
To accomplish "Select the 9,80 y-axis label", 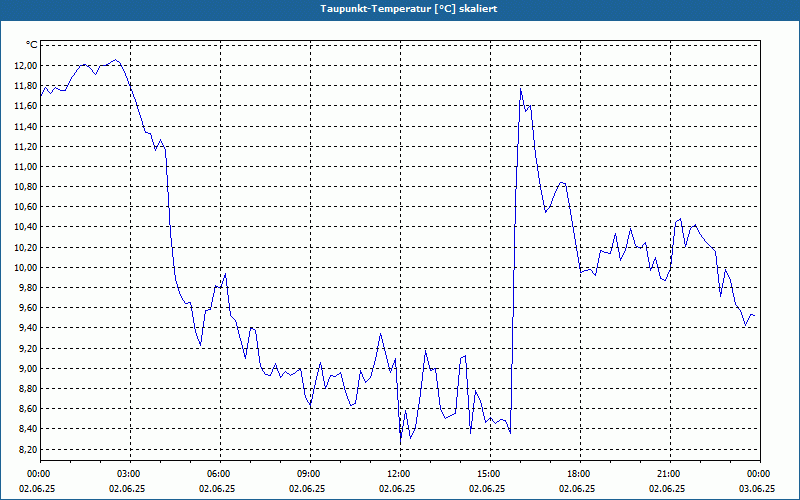I will click(28, 288).
